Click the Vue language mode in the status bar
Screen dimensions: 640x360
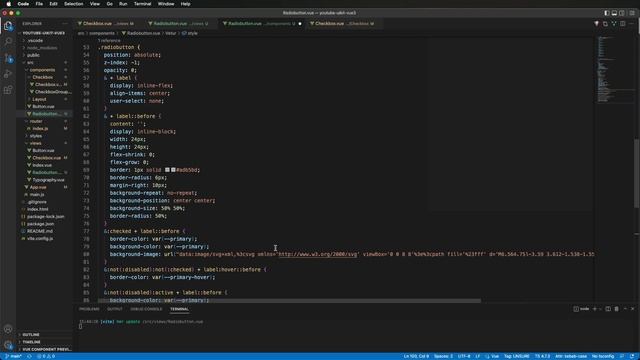coord(495,356)
